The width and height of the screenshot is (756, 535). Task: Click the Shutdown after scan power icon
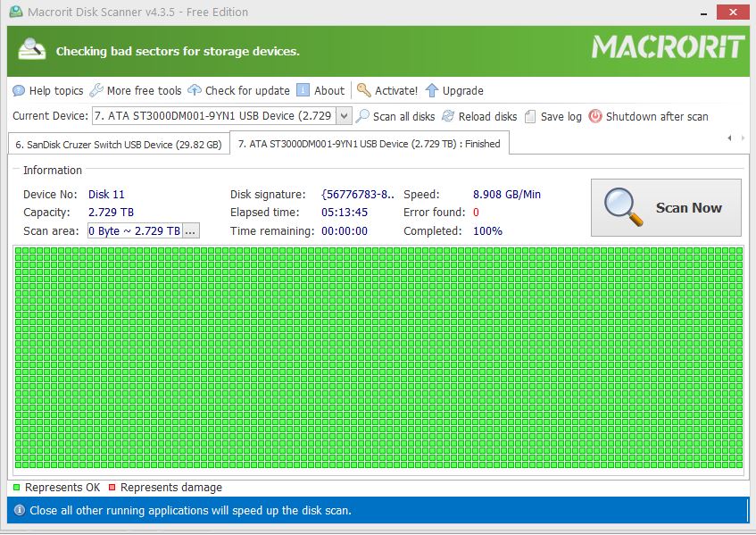point(595,116)
